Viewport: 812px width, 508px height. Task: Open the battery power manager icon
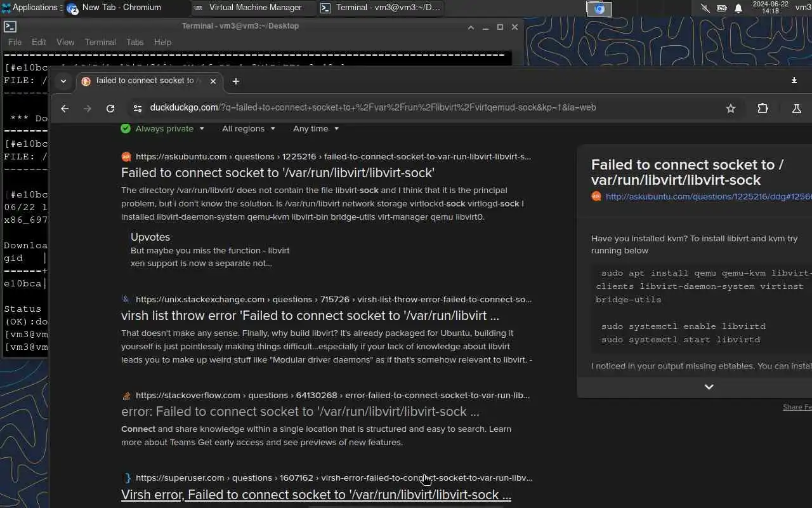click(x=722, y=8)
